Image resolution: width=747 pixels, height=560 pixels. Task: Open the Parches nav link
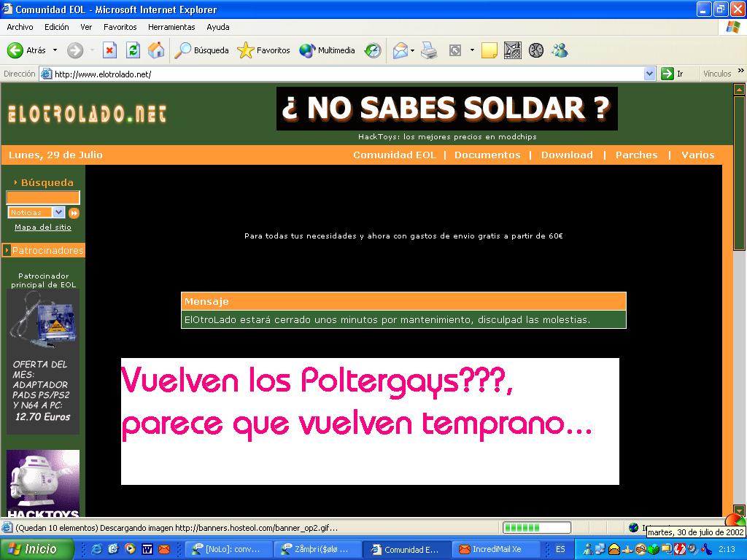click(636, 155)
